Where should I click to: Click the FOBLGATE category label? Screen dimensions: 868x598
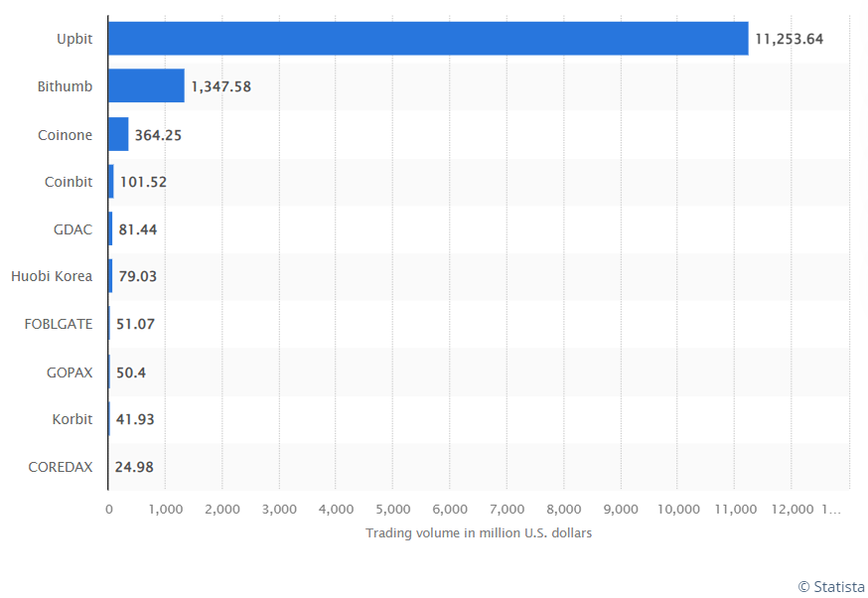pos(59,324)
